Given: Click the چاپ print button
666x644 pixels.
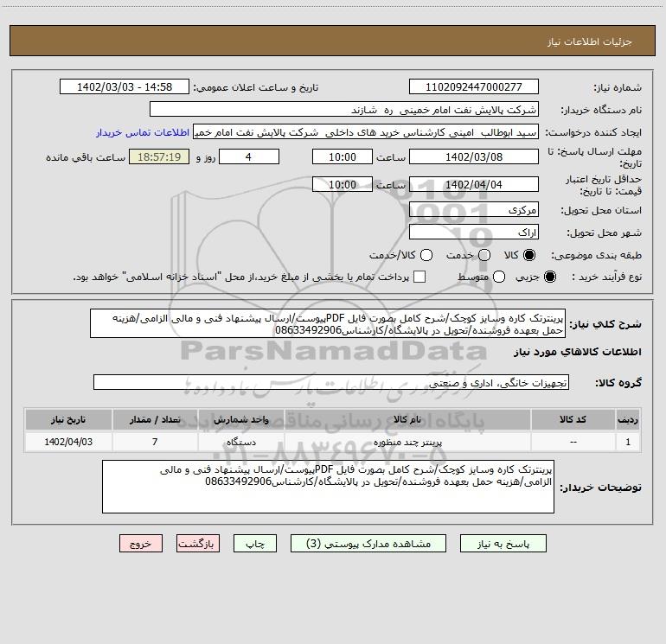Looking at the screenshot, I should click(255, 544).
